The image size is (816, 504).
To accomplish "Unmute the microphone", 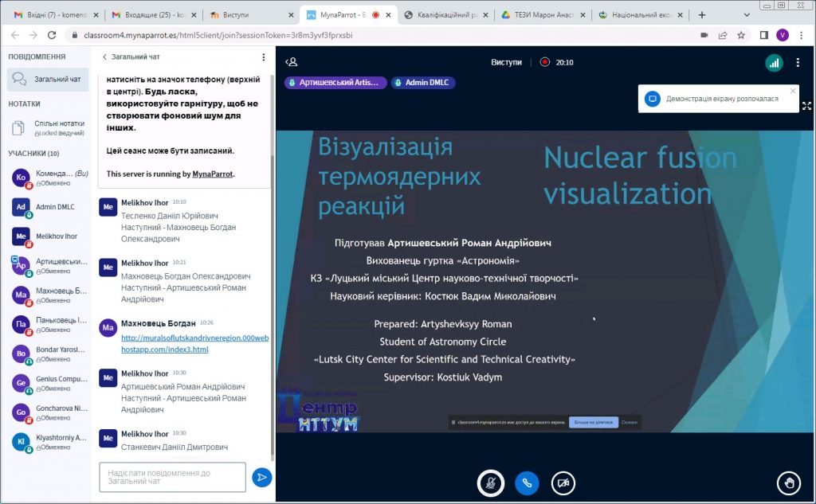I will [490, 483].
